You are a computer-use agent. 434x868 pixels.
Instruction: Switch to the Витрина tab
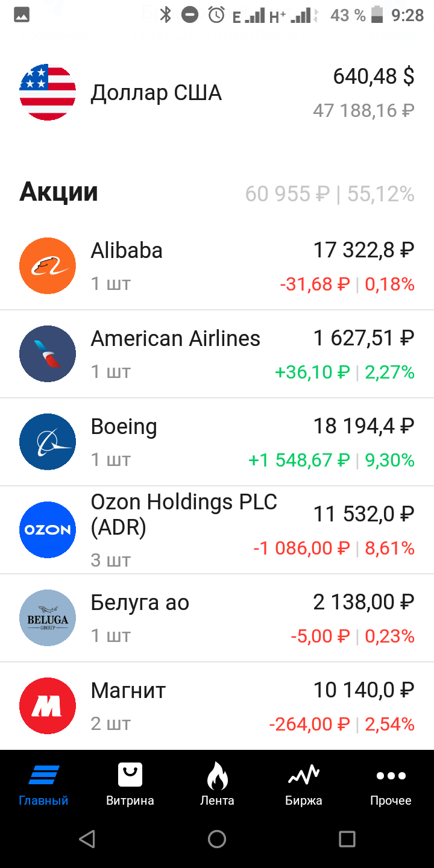click(x=130, y=784)
